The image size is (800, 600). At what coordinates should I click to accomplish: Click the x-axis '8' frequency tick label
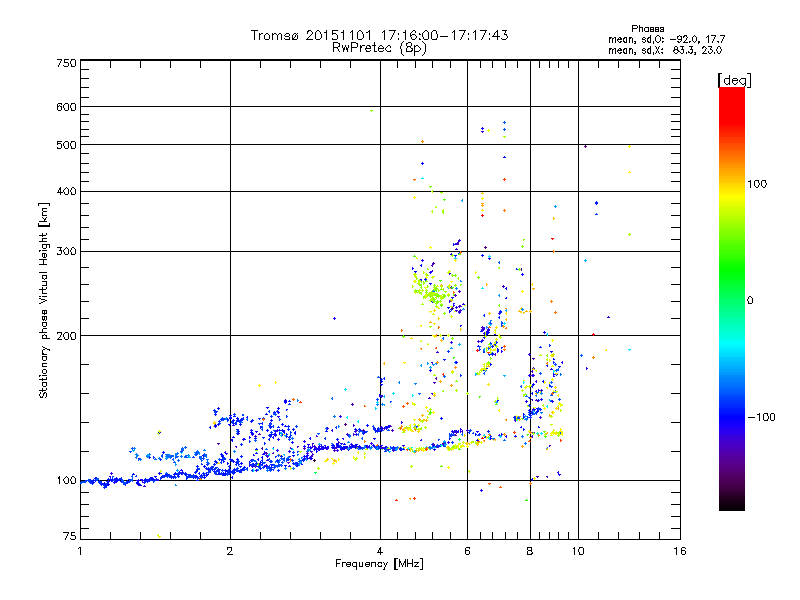530,551
